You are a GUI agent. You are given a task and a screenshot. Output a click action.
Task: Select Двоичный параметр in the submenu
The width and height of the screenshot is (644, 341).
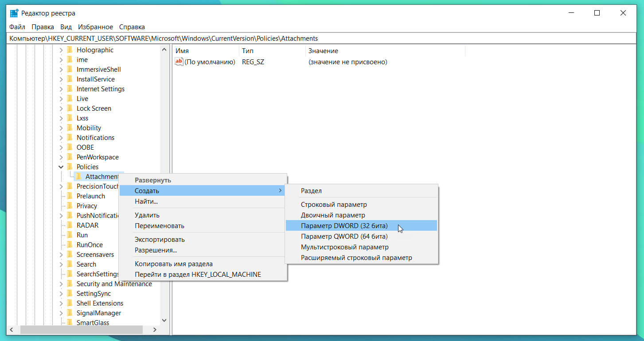(362, 215)
